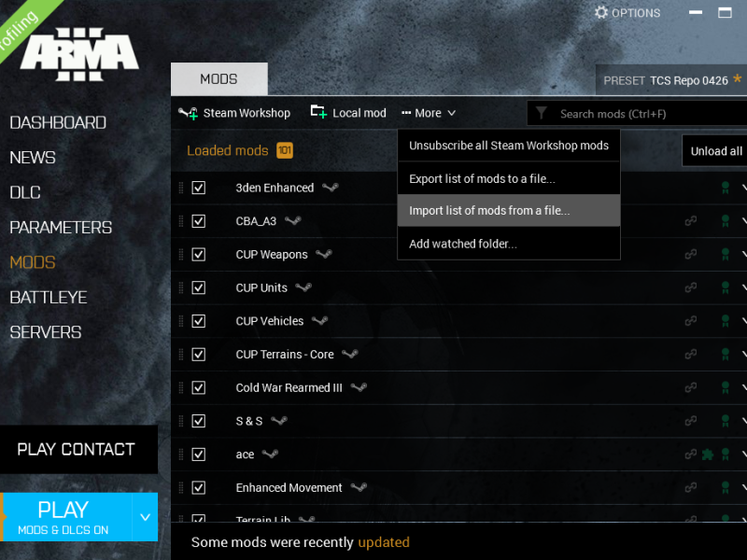Click the dependency link icon on CUP Units row

691,287
